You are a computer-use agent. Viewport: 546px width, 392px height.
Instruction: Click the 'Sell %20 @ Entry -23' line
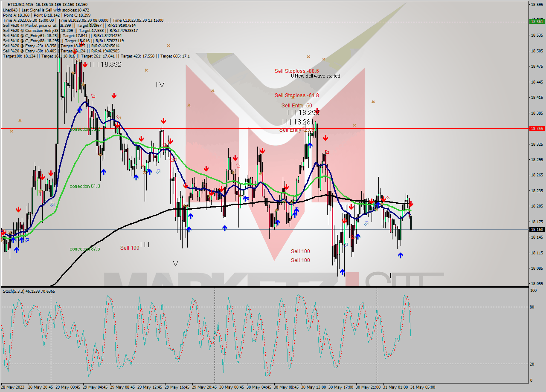tap(61, 46)
